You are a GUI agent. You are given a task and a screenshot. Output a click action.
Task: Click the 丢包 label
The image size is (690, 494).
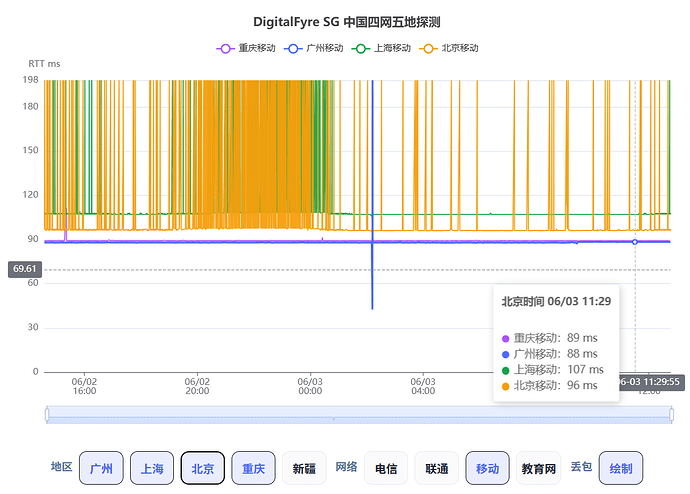coord(581,467)
